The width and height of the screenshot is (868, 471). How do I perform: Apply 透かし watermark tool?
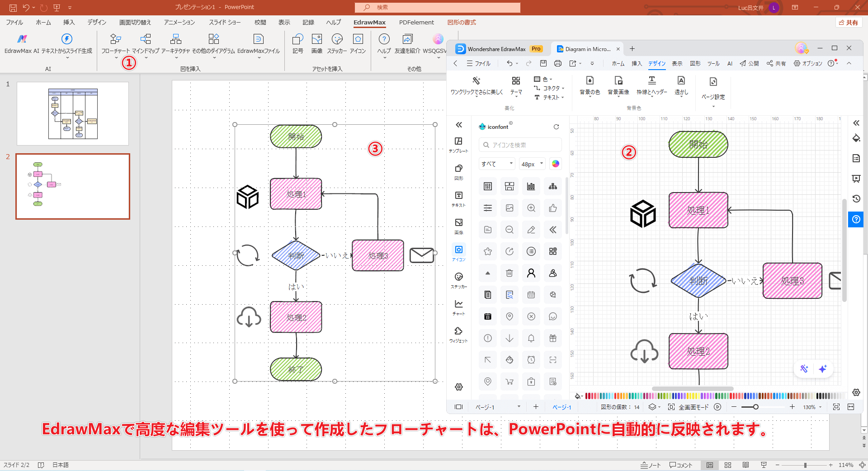click(681, 86)
